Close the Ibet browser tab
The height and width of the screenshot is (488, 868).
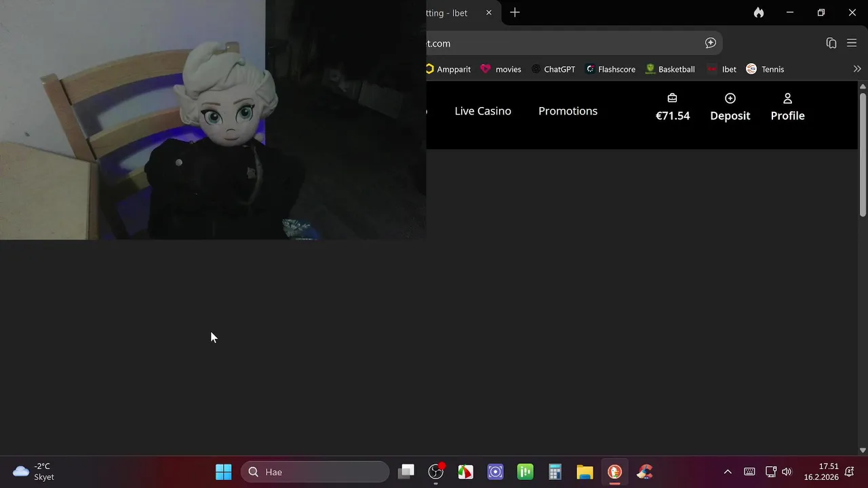489,13
